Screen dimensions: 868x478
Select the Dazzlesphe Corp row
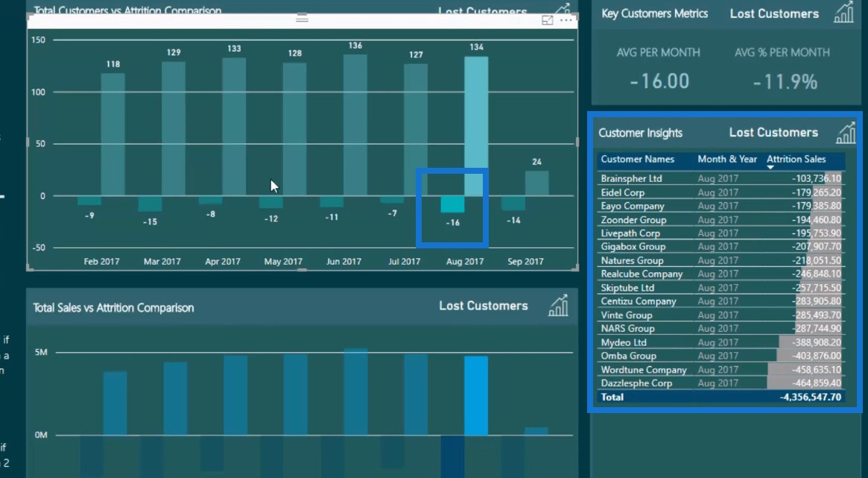coord(720,383)
